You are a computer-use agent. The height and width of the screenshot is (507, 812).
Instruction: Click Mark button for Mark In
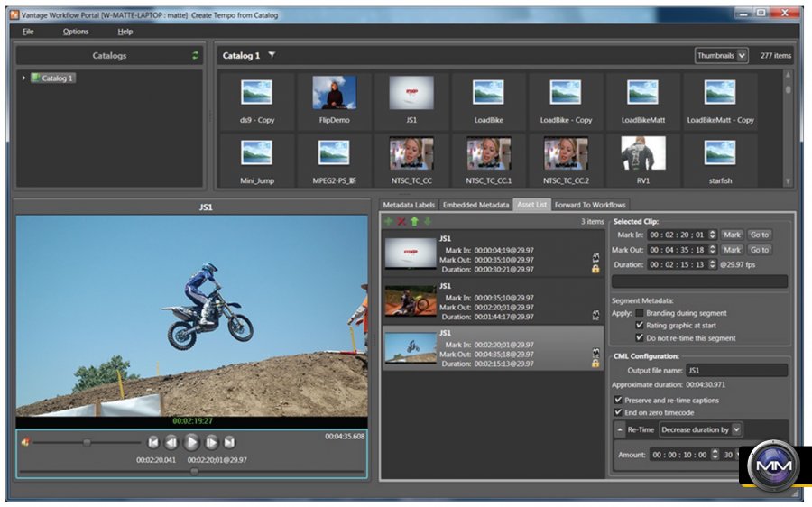click(x=732, y=235)
